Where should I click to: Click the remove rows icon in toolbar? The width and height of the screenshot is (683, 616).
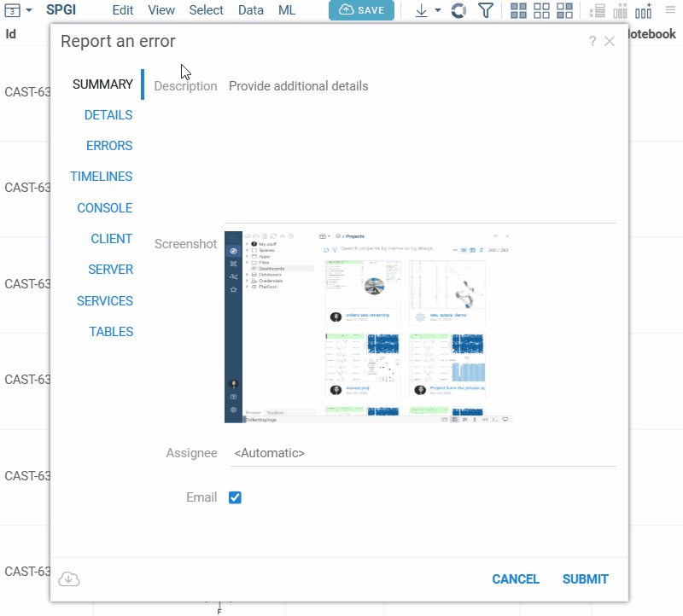[x=598, y=10]
